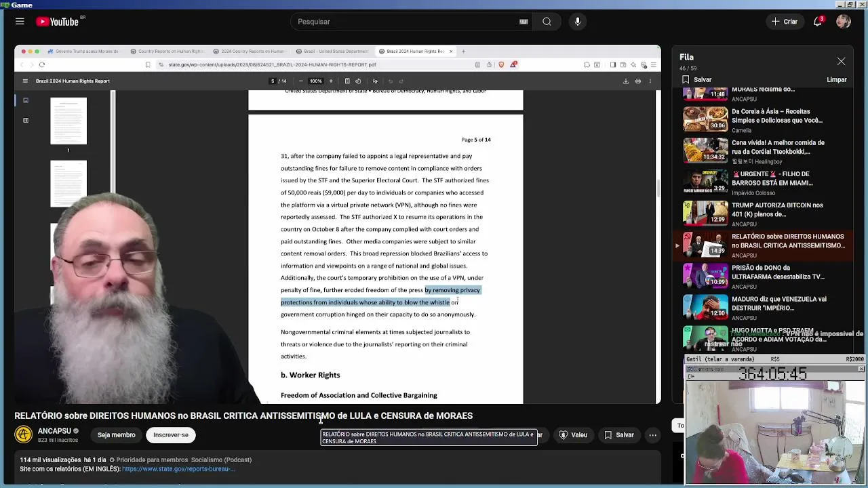The width and height of the screenshot is (868, 488).
Task: Click the video title 'RELATÓRIO sobre DIREITOS HUMANOS'
Action: [x=243, y=415]
